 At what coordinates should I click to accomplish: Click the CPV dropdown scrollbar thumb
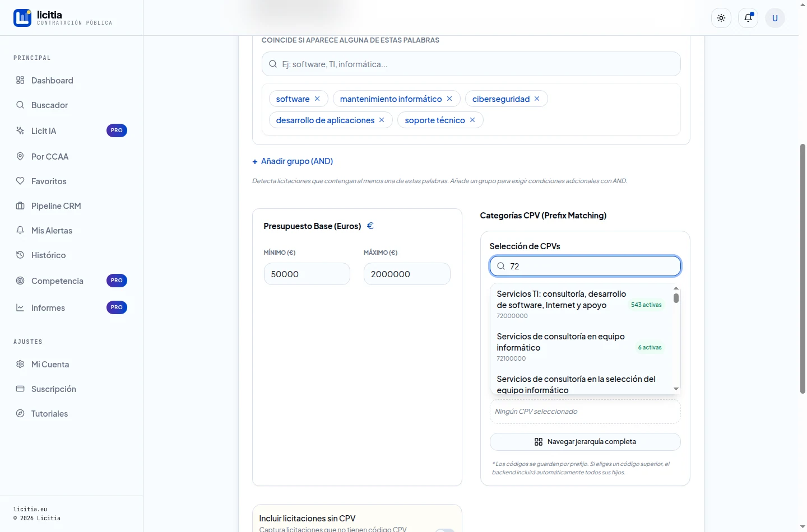(676, 298)
